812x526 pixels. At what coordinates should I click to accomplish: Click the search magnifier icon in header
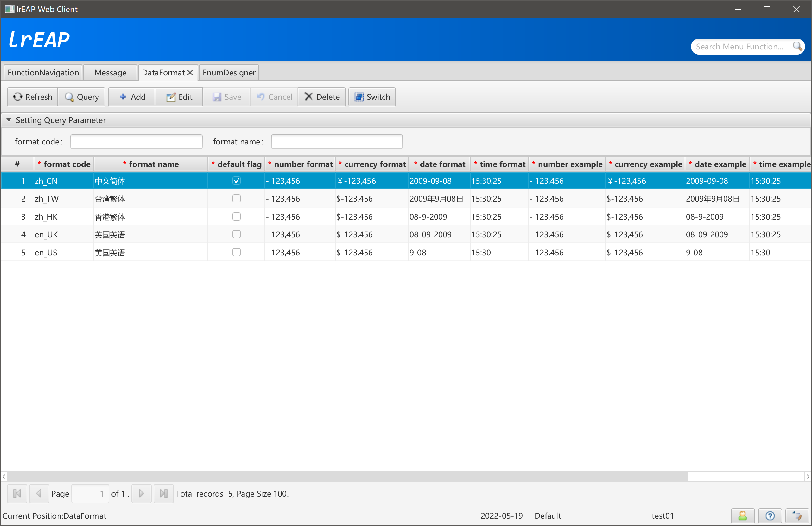(797, 47)
